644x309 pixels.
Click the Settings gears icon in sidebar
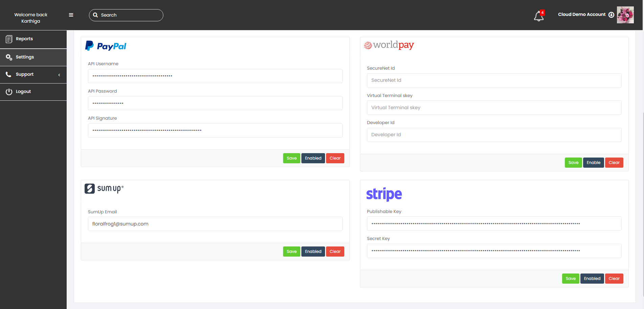click(9, 57)
